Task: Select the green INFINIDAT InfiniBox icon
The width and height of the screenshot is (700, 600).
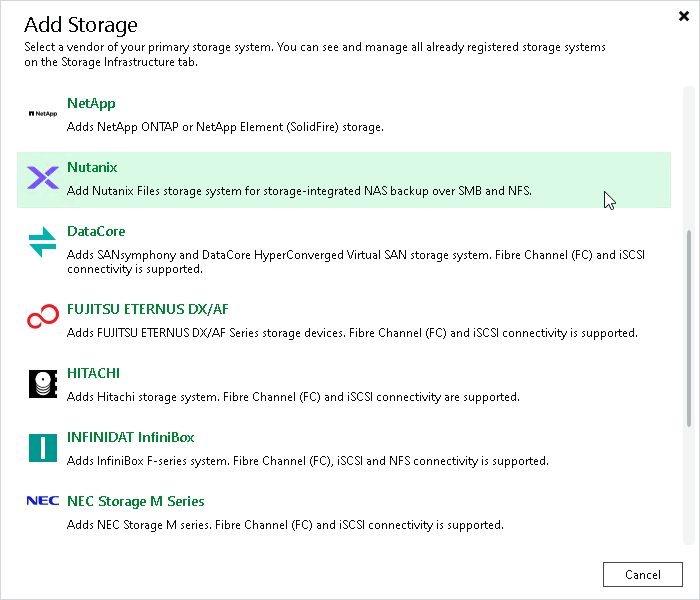Action: pyautogui.click(x=43, y=448)
